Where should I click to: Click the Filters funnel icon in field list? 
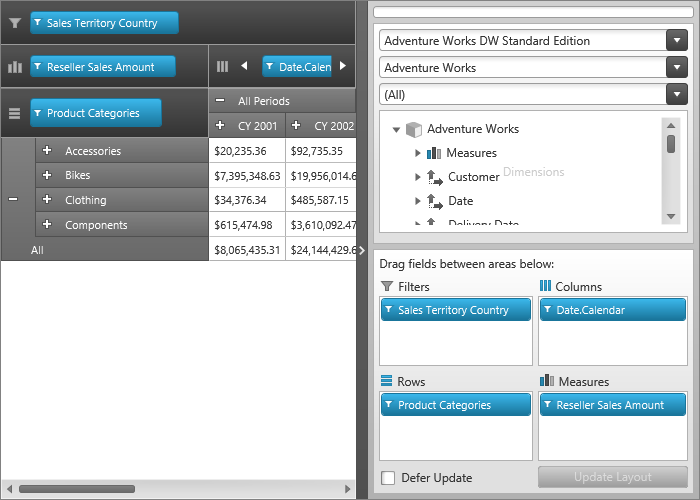[387, 286]
